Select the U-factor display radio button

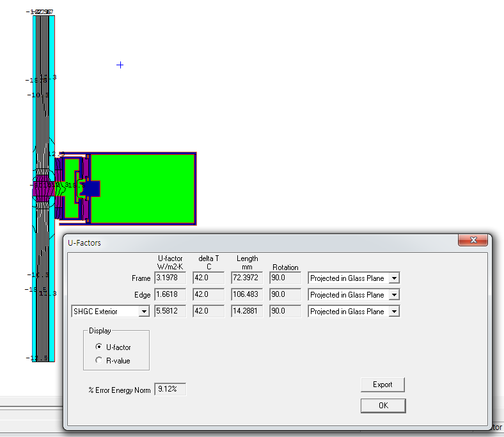point(98,347)
